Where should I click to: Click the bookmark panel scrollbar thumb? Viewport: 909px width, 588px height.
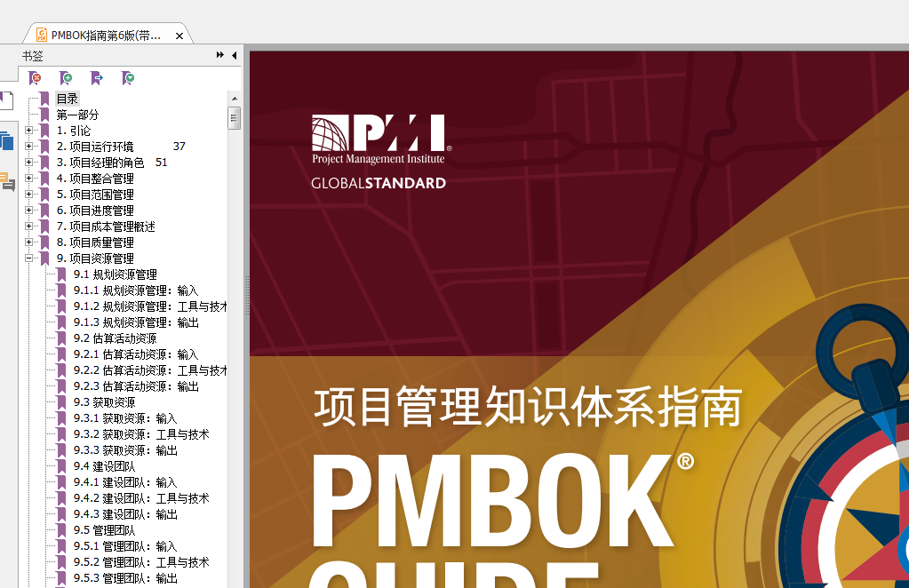point(235,118)
